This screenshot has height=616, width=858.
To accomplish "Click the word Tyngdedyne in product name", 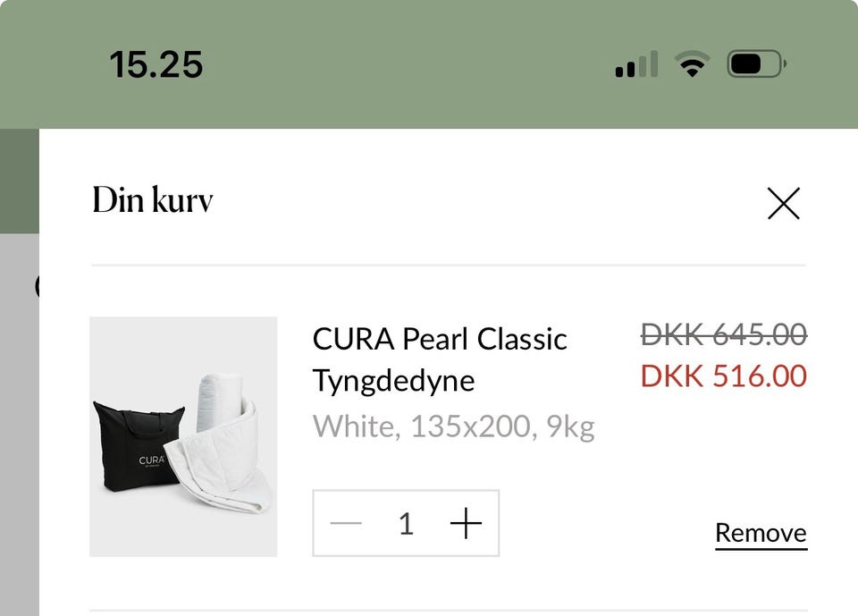I will [393, 381].
